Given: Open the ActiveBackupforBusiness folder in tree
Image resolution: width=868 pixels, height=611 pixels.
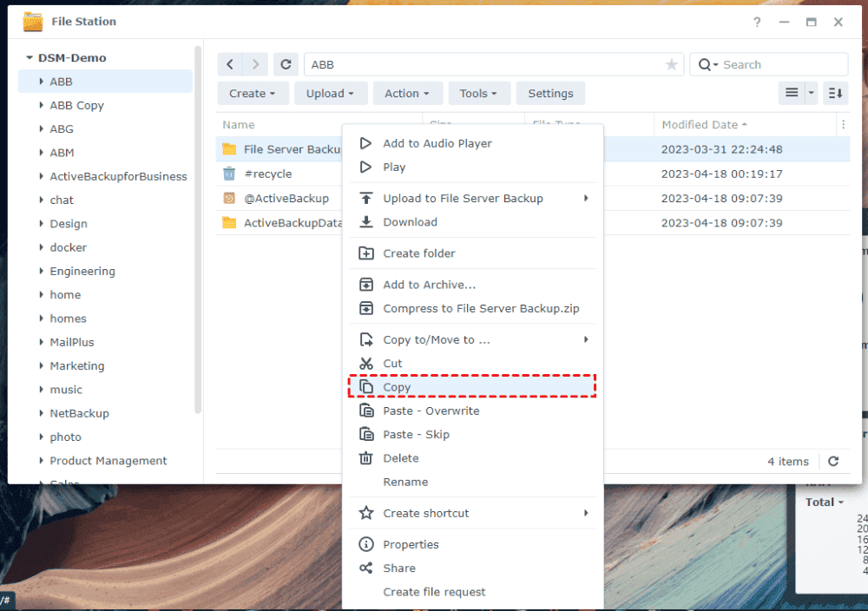Looking at the screenshot, I should [118, 176].
